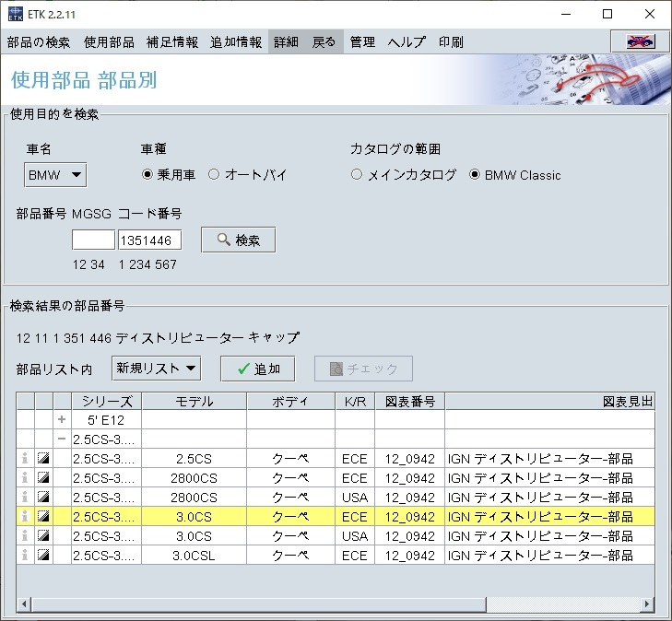The image size is (672, 621).
Task: Select the 5' E12 series cell
Action: pyautogui.click(x=107, y=420)
